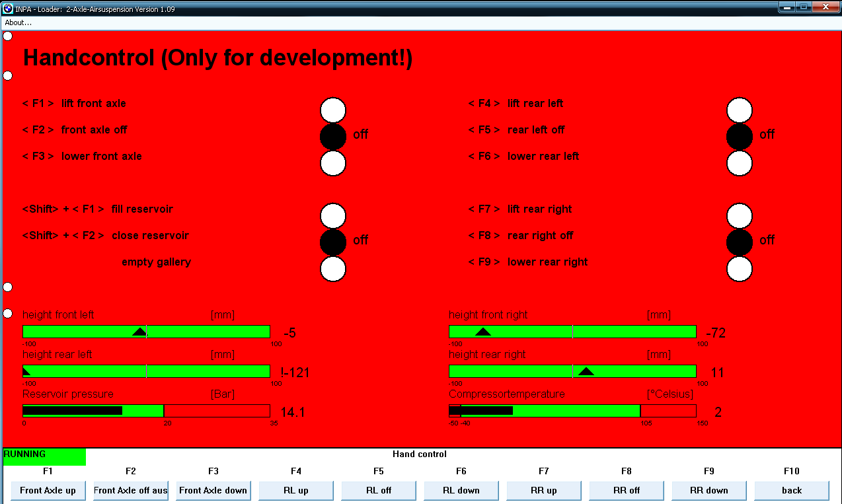Click the black front axle off indicator
The height and width of the screenshot is (504, 842).
pyautogui.click(x=333, y=136)
